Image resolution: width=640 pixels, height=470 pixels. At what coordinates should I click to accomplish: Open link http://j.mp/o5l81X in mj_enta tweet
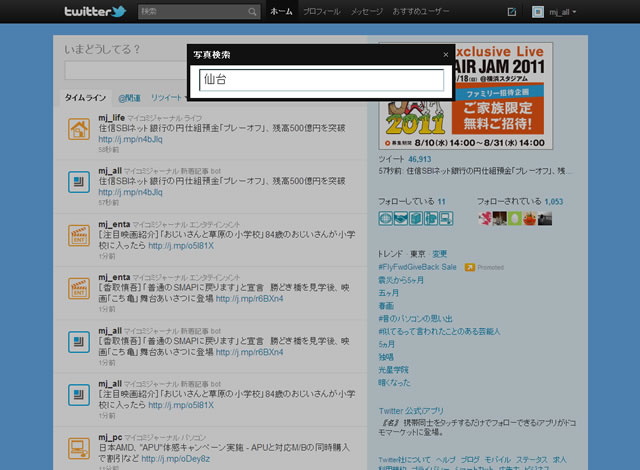(x=181, y=246)
